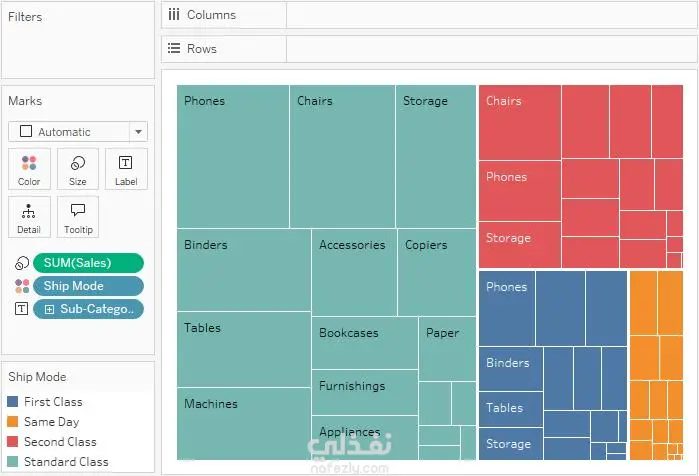Click the empty Columns shelf

tap(490, 15)
